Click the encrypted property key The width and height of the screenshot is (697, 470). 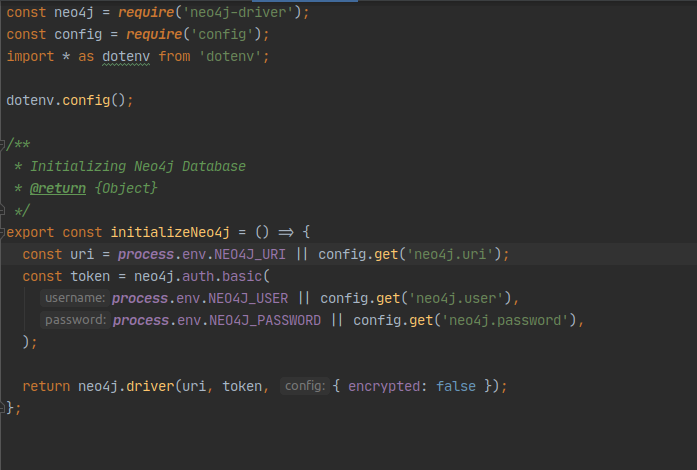pos(384,386)
